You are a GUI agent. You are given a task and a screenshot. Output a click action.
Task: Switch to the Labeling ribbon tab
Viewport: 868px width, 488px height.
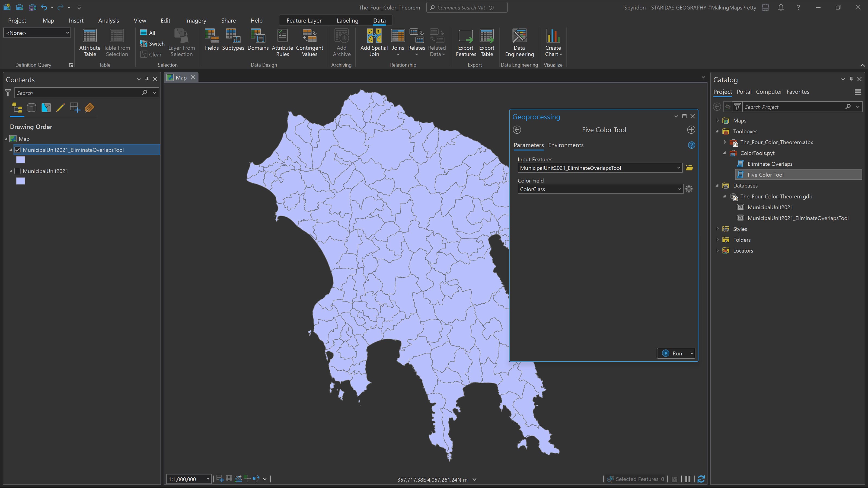tap(347, 21)
